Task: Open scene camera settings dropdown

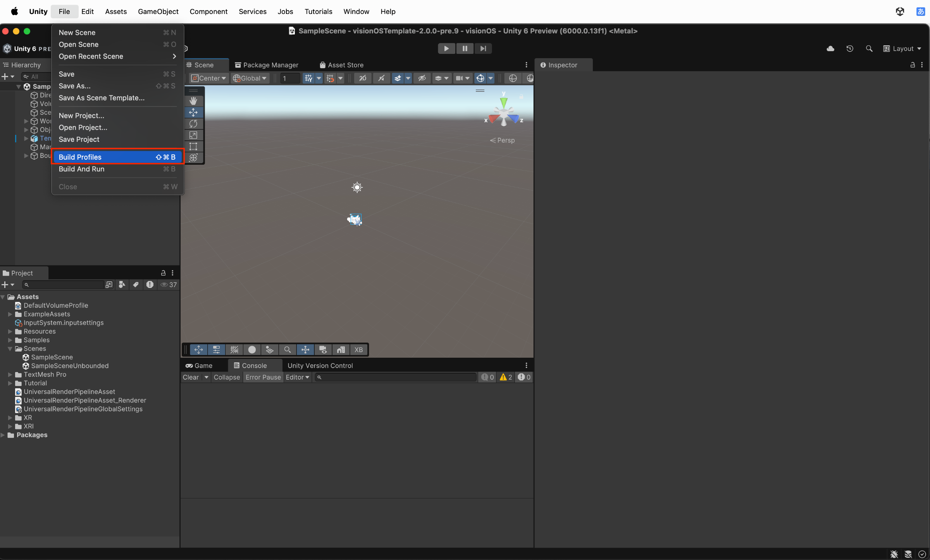Action: [463, 78]
